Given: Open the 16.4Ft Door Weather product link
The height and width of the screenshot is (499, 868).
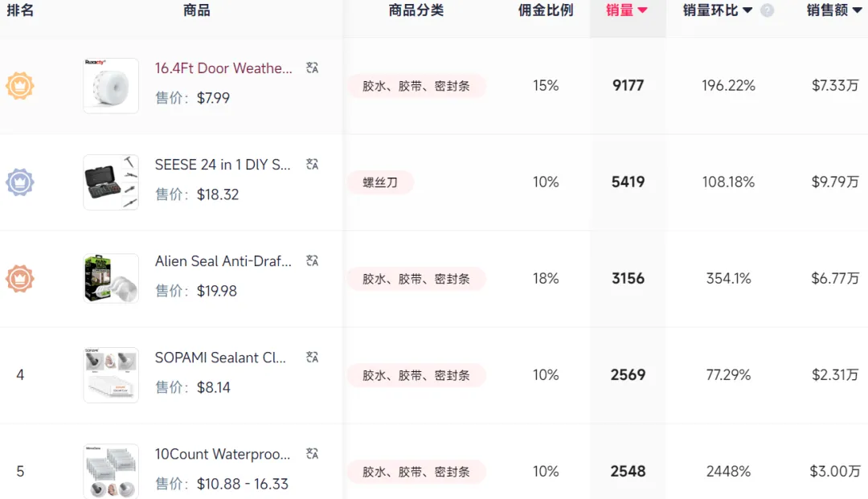Looking at the screenshot, I should pos(223,68).
